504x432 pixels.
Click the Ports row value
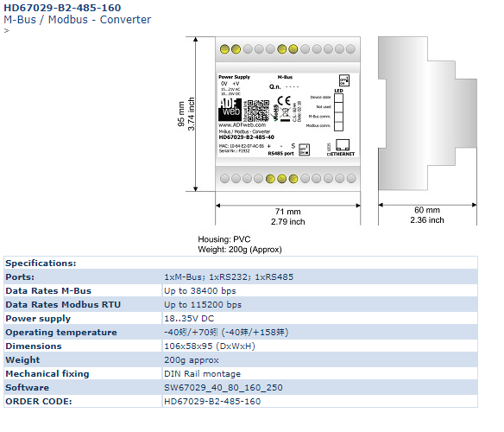(x=229, y=277)
